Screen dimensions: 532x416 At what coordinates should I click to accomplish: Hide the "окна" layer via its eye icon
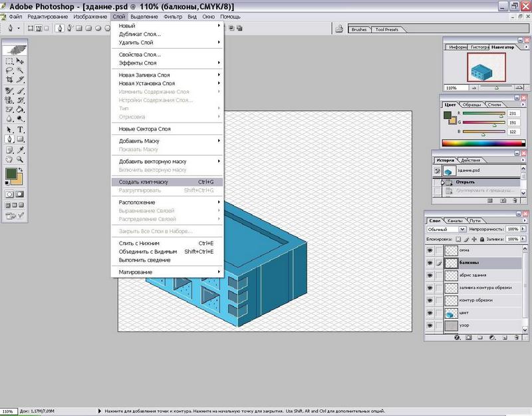coord(430,250)
